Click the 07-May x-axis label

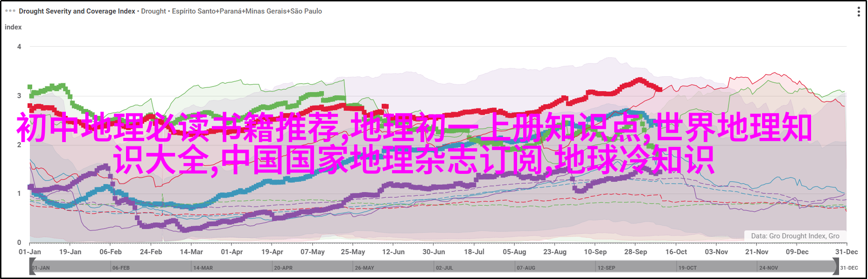click(313, 252)
